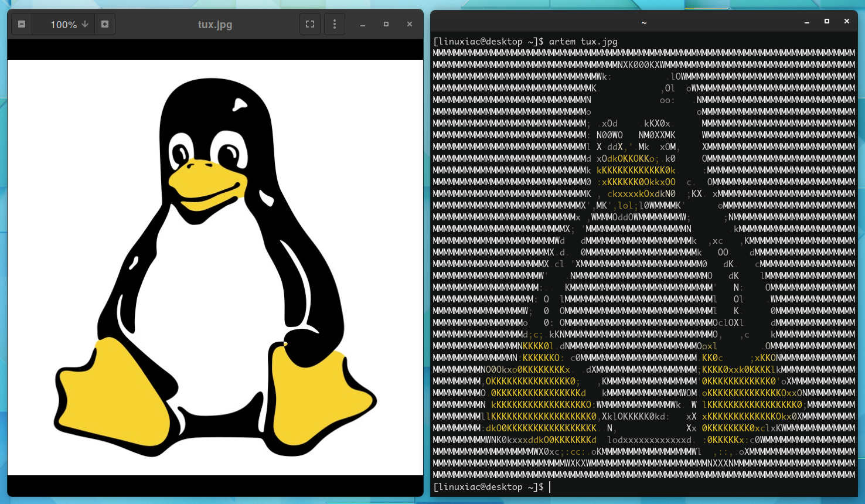Close the tux.jpg image viewer window
The width and height of the screenshot is (865, 504).
pyautogui.click(x=410, y=24)
